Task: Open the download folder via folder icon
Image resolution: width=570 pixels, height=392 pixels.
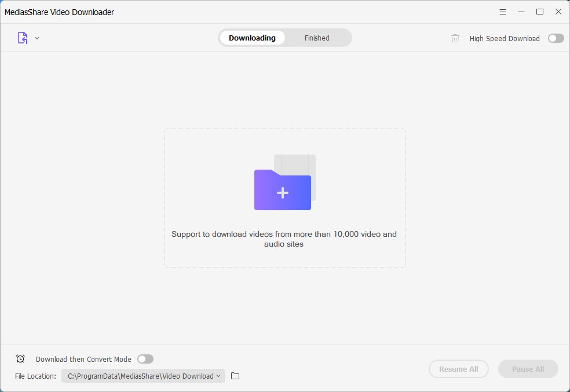Action: pos(235,376)
